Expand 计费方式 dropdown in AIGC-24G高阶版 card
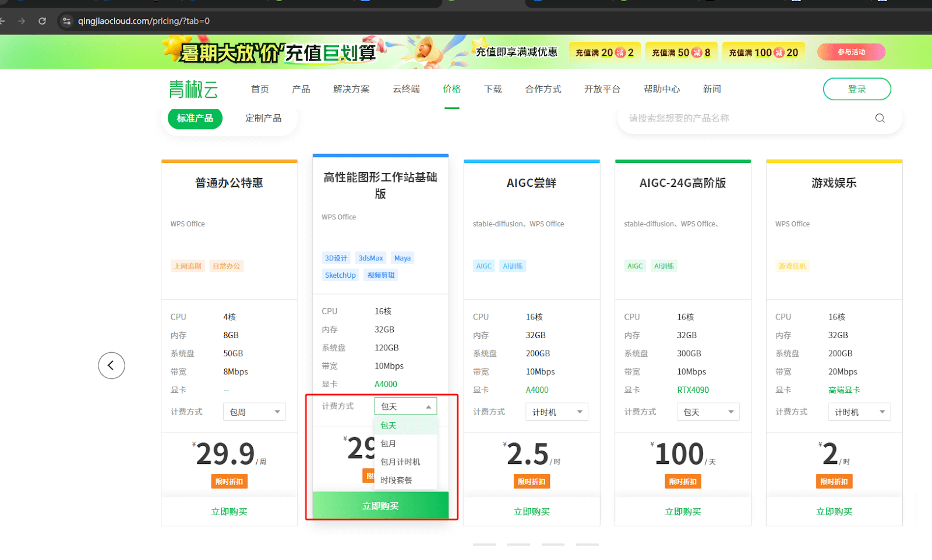932x560 pixels. [x=708, y=412]
